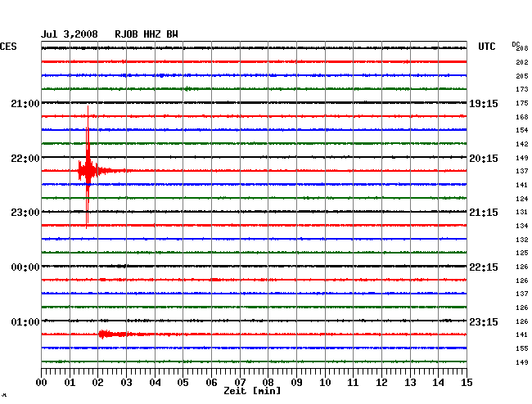Select the 01:00 local time label
This screenshot has height=404, width=532.
(x=25, y=321)
